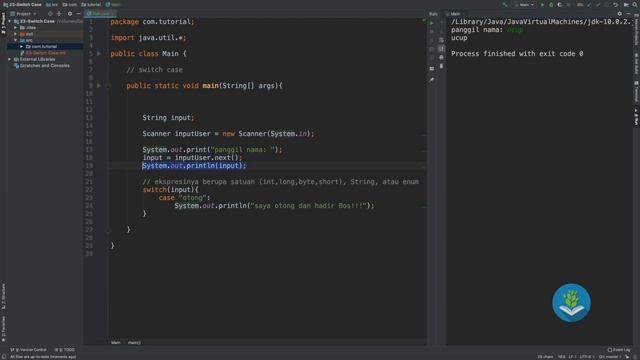Click the layout icon above the pin in the Run panel

432,69
